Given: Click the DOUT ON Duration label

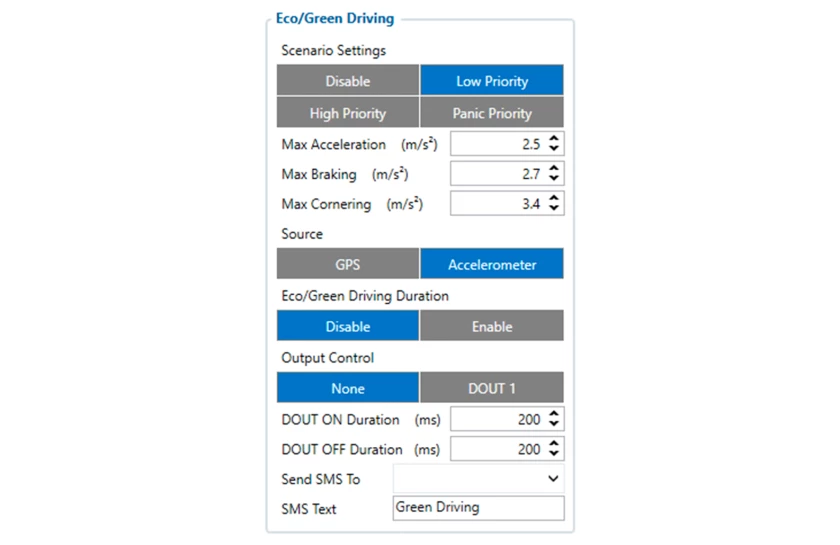Looking at the screenshot, I should point(340,420).
